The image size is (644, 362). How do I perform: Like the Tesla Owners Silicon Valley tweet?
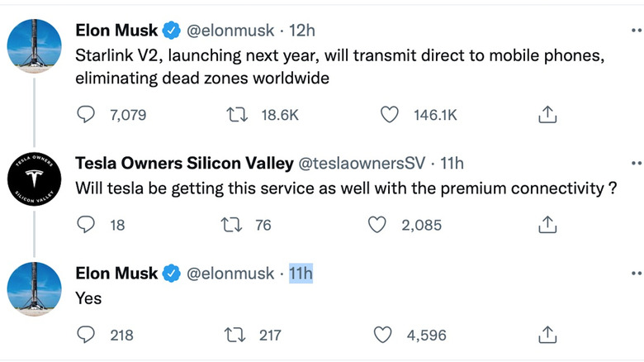click(x=377, y=224)
